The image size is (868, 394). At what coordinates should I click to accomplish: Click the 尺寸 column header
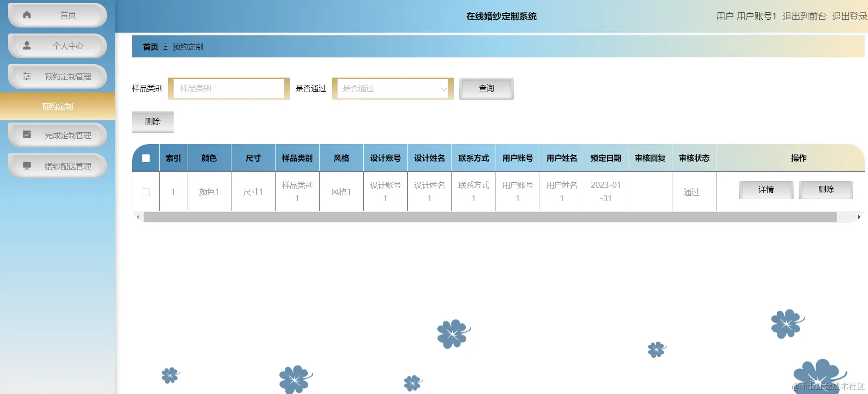(x=253, y=158)
